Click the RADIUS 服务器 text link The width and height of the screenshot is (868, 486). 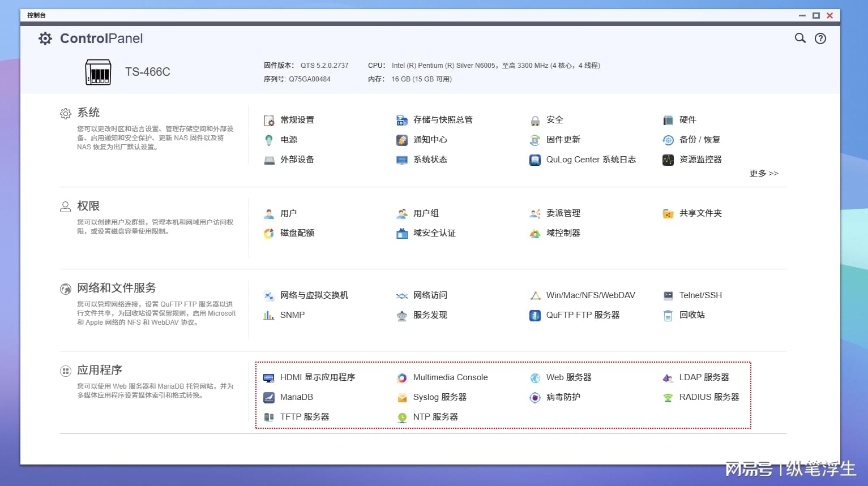[x=709, y=397]
